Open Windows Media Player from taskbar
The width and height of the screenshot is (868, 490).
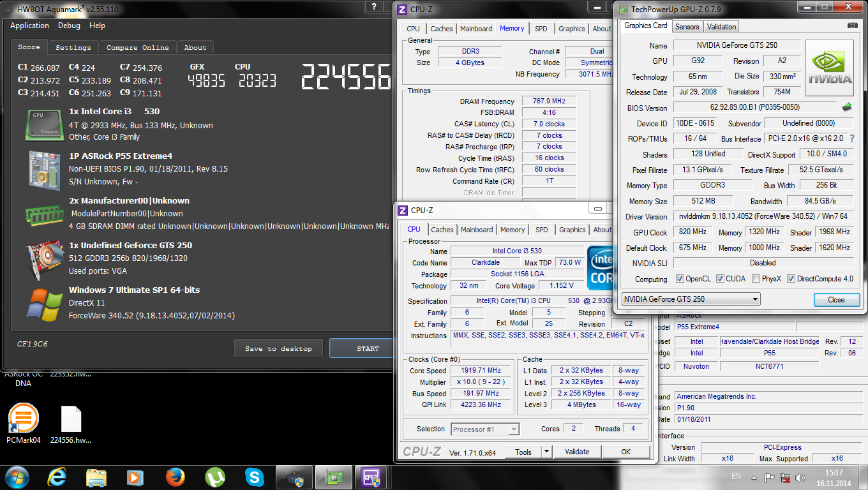(x=135, y=477)
